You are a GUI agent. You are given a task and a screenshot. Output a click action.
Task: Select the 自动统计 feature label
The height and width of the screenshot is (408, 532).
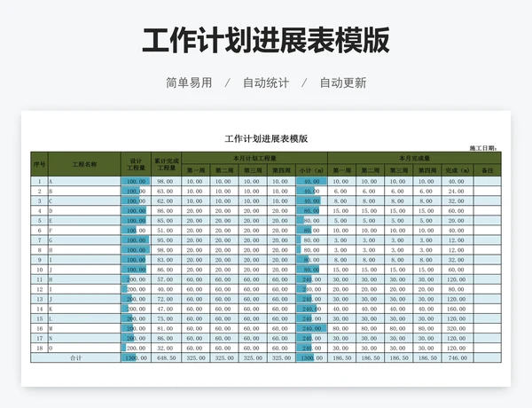tap(266, 82)
